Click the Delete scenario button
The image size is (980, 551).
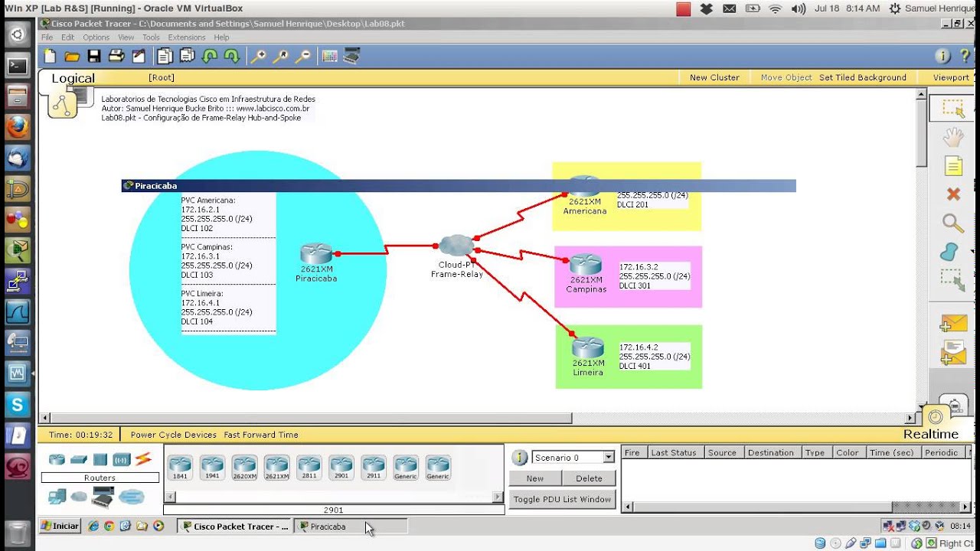[589, 478]
